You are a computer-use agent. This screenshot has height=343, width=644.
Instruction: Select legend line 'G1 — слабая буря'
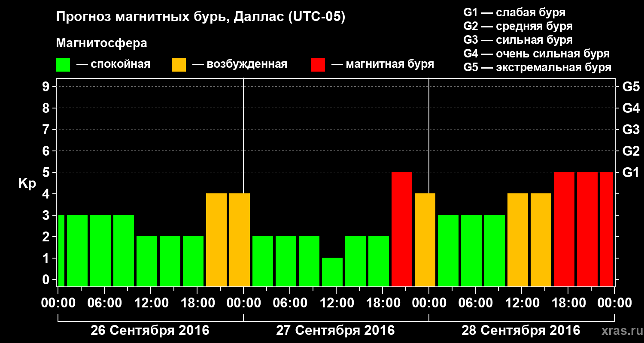pos(514,12)
